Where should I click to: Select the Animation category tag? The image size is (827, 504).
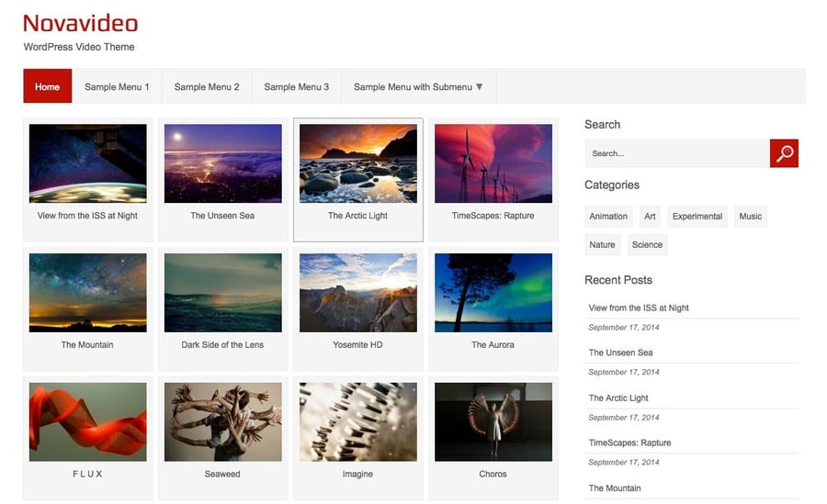608,216
